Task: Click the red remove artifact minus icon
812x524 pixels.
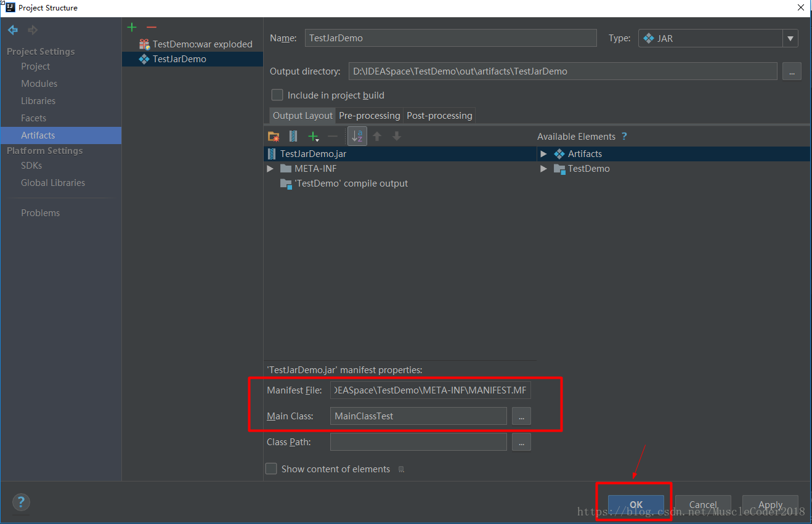Action: tap(152, 27)
